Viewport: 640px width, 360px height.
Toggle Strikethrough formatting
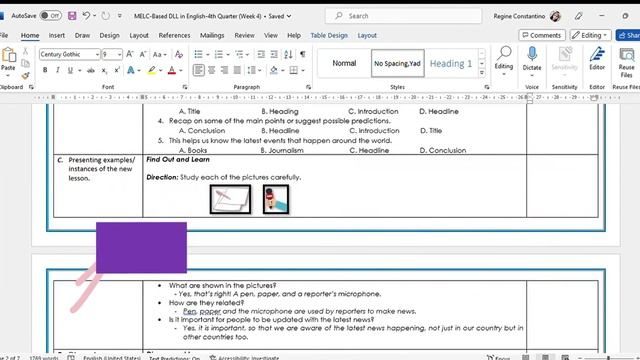91,70
